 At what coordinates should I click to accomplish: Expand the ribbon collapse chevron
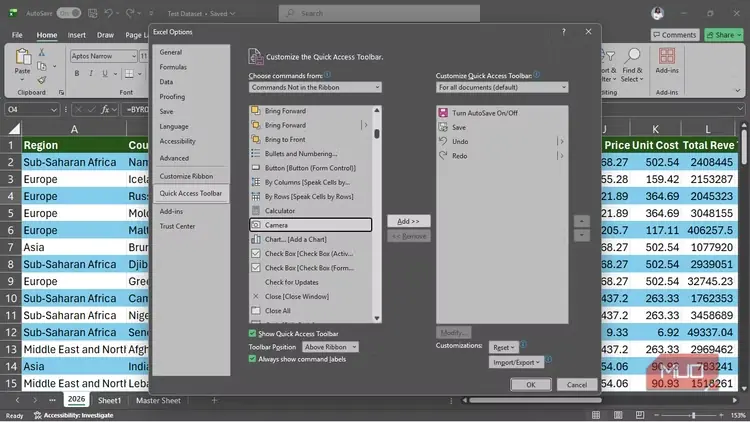738,90
